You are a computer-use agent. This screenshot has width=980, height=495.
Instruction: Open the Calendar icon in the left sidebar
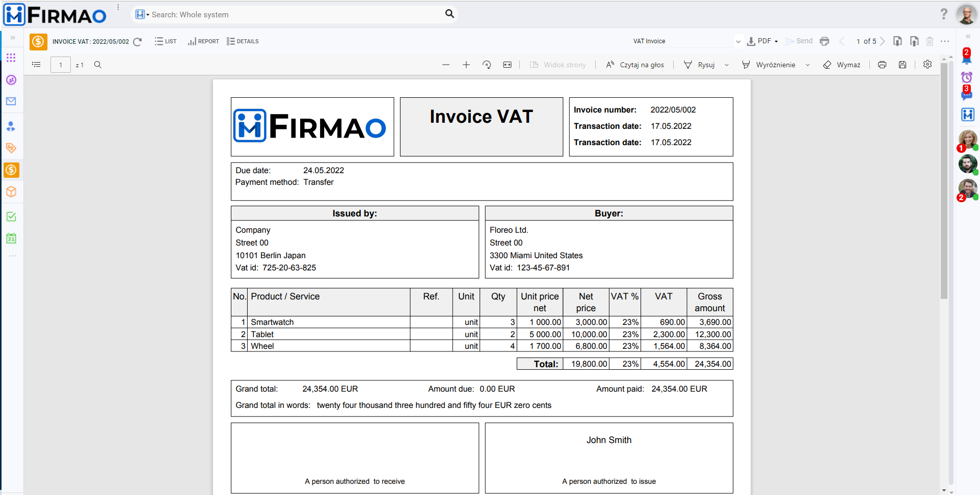[x=11, y=238]
